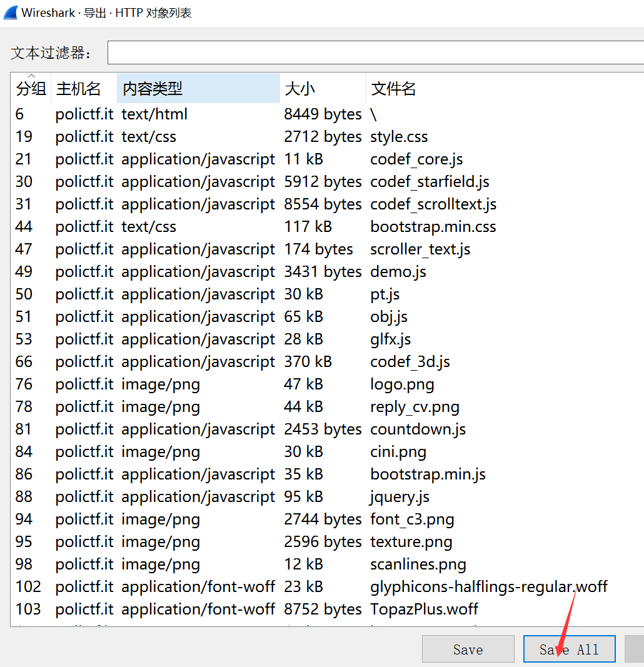The image size is (644, 667).
Task: Select the pt.js entry
Action: tap(327, 294)
